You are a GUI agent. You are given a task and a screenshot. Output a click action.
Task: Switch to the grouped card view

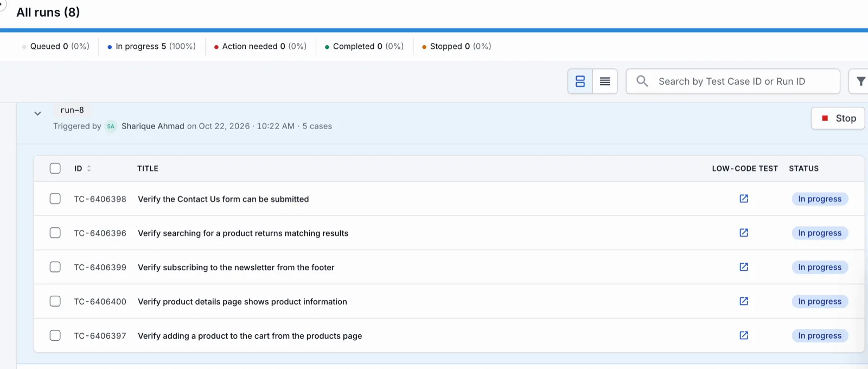pos(580,81)
